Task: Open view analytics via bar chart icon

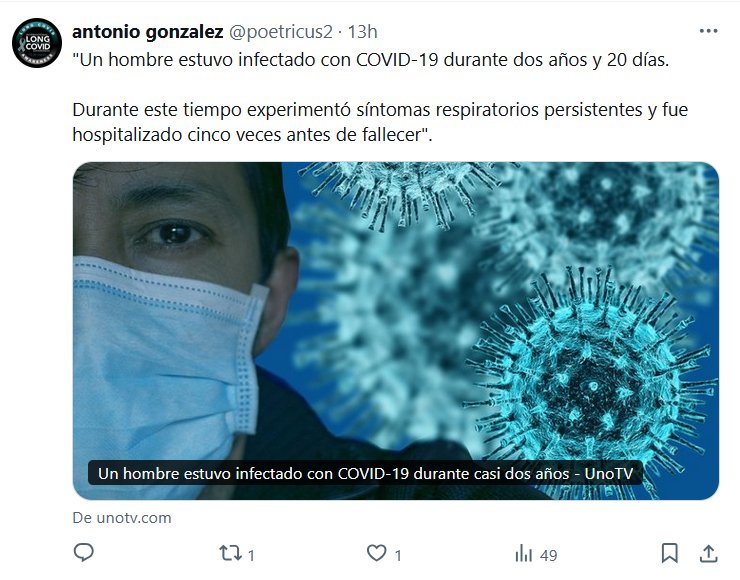Action: tap(523, 553)
